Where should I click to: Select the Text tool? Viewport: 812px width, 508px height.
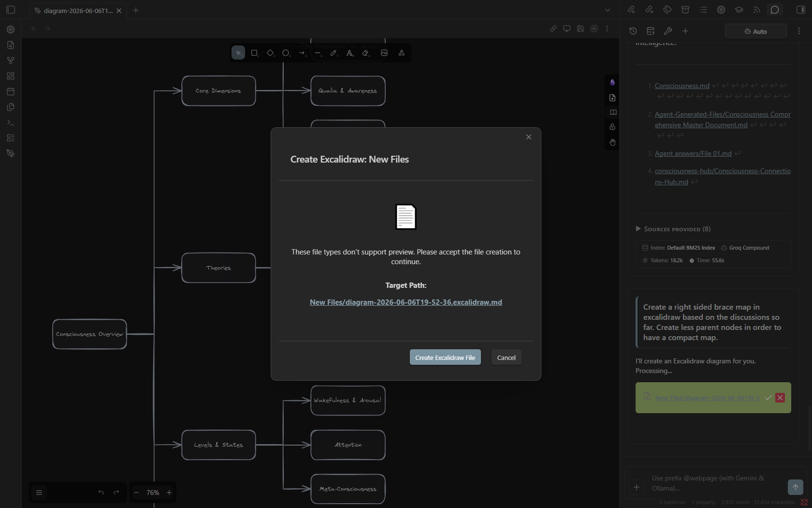(x=349, y=53)
